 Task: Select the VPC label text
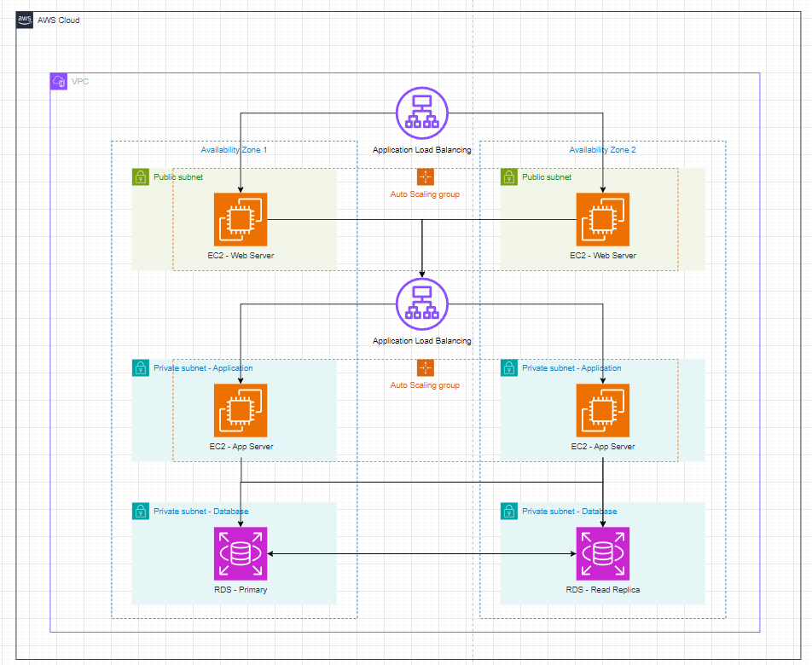[x=80, y=82]
